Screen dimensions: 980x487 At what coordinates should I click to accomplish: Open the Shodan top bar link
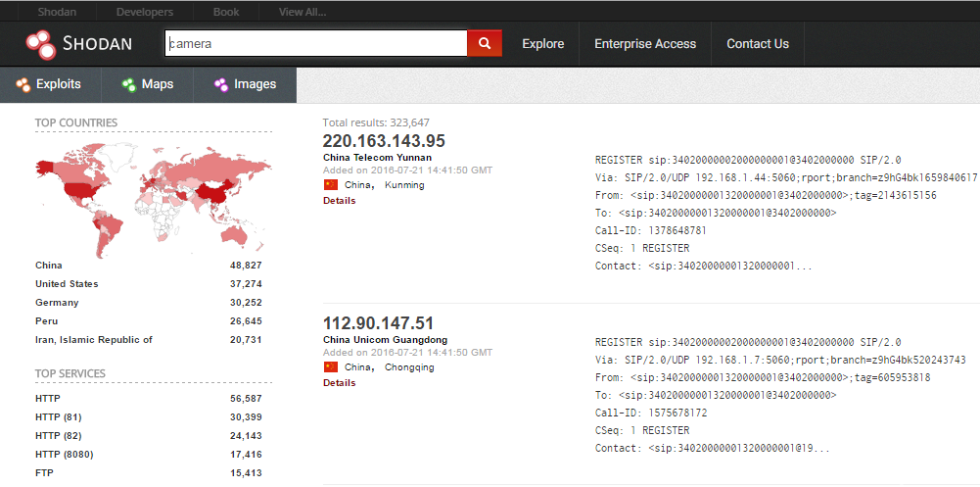(x=55, y=12)
